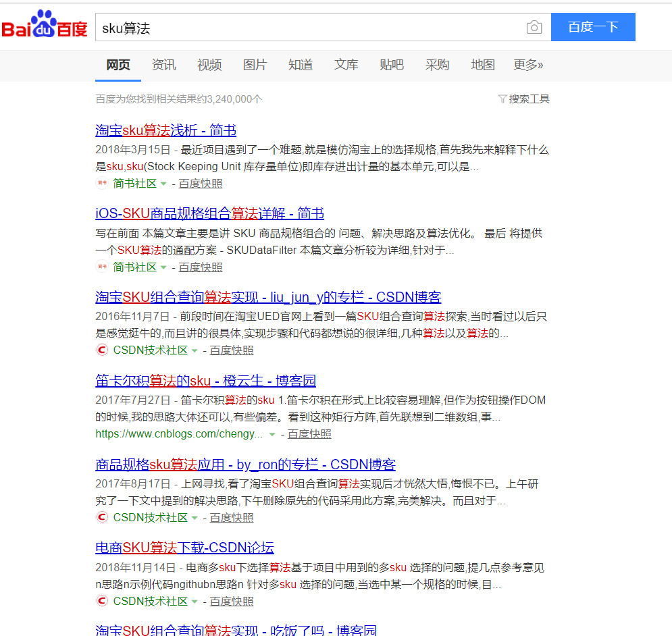Viewport: 672px width, 636px height.
Task: Open the 知道 tab
Action: 301,65
